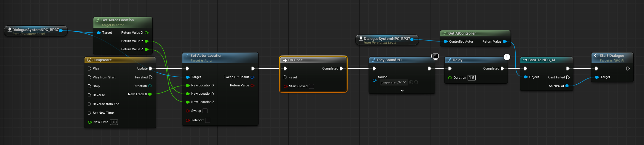644x145 pixels.
Task: Click the Start Closed input pin
Action: pyautogui.click(x=286, y=86)
